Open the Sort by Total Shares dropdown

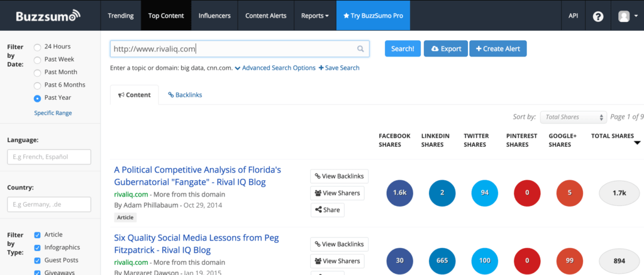[x=574, y=117]
